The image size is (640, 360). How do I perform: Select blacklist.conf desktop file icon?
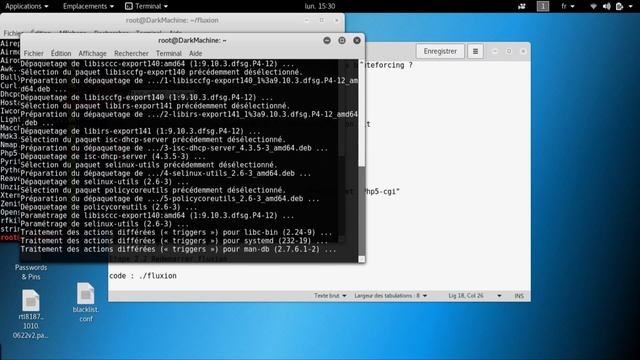coord(85,302)
